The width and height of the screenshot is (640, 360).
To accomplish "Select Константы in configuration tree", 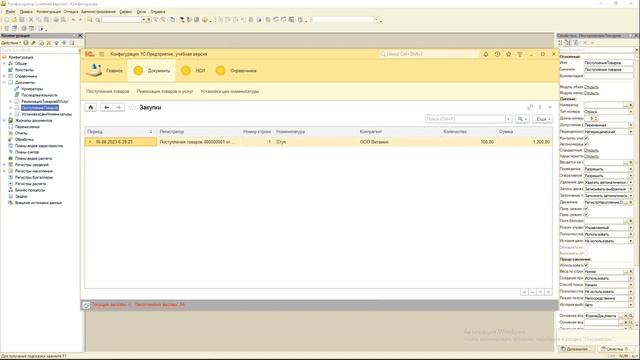I will 24,70.
